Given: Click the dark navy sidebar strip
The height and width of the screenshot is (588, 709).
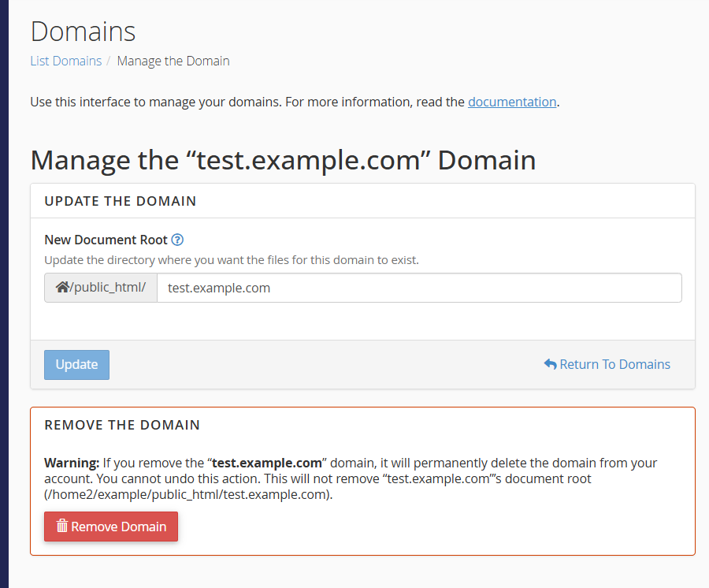Looking at the screenshot, I should tap(4, 294).
